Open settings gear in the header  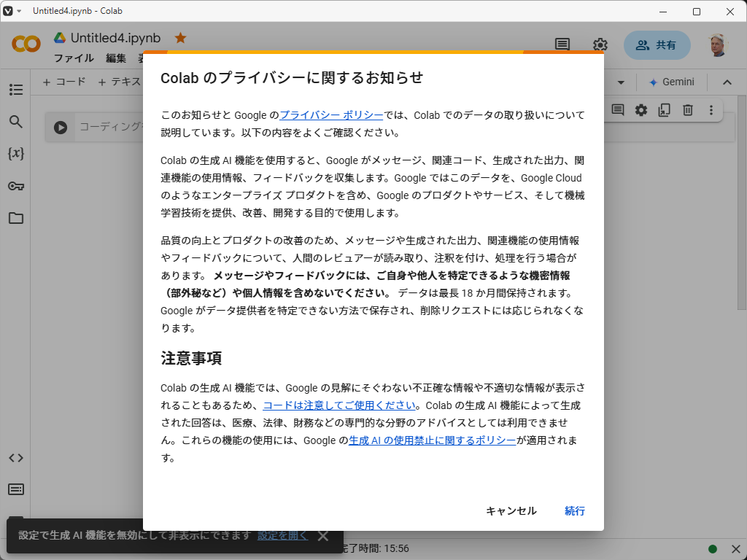600,44
